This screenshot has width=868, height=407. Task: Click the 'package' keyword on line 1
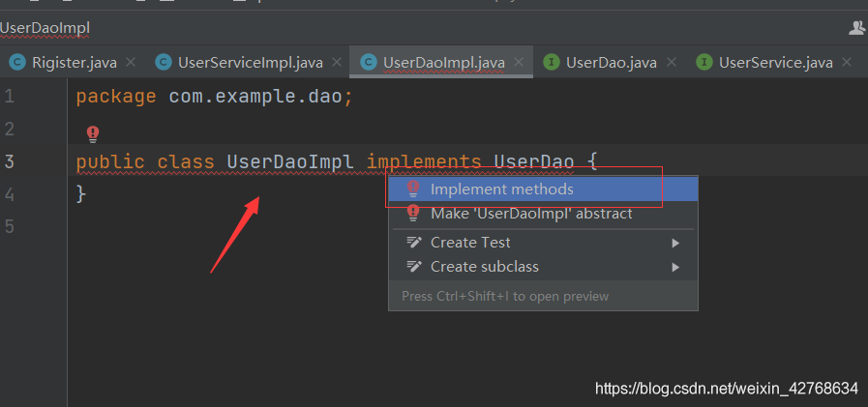click(116, 98)
